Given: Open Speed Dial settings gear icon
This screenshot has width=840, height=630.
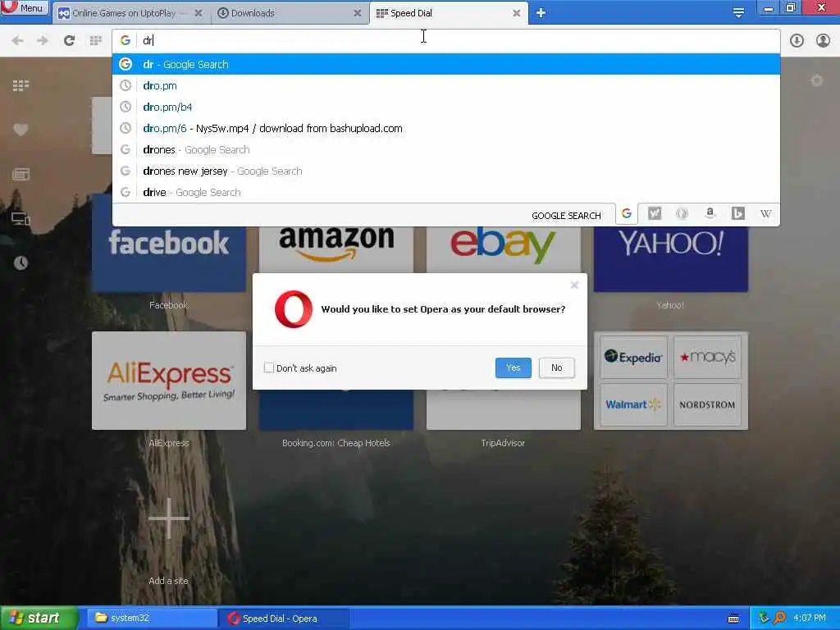Looking at the screenshot, I should 816,81.
